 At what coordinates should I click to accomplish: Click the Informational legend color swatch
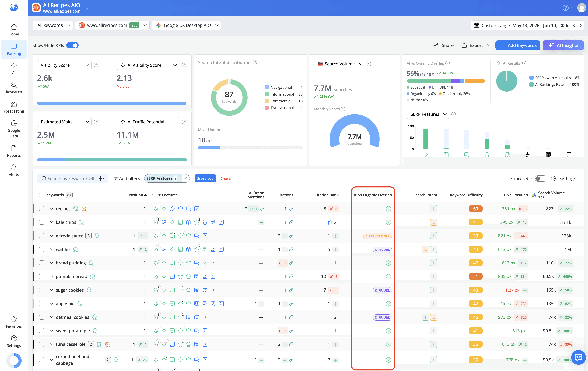pyautogui.click(x=267, y=94)
